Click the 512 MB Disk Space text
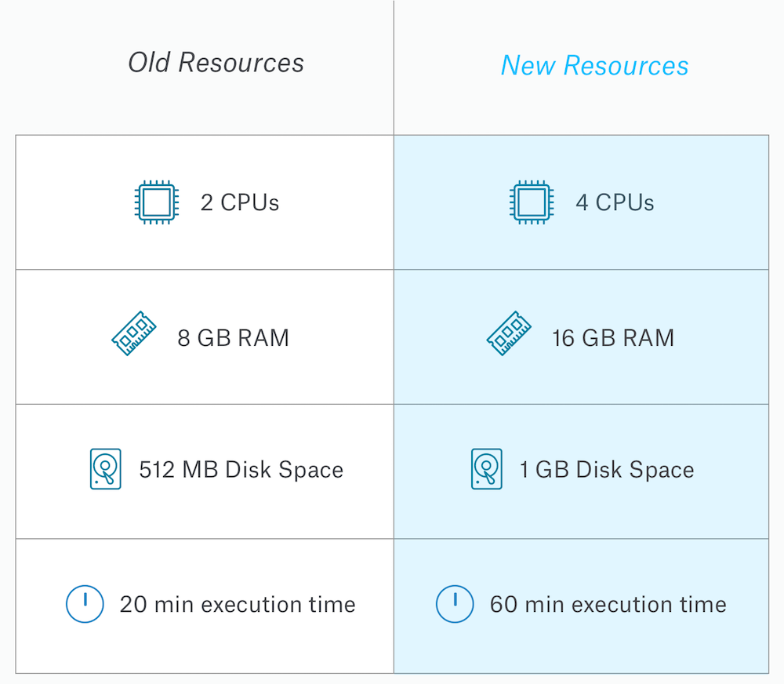 (241, 470)
